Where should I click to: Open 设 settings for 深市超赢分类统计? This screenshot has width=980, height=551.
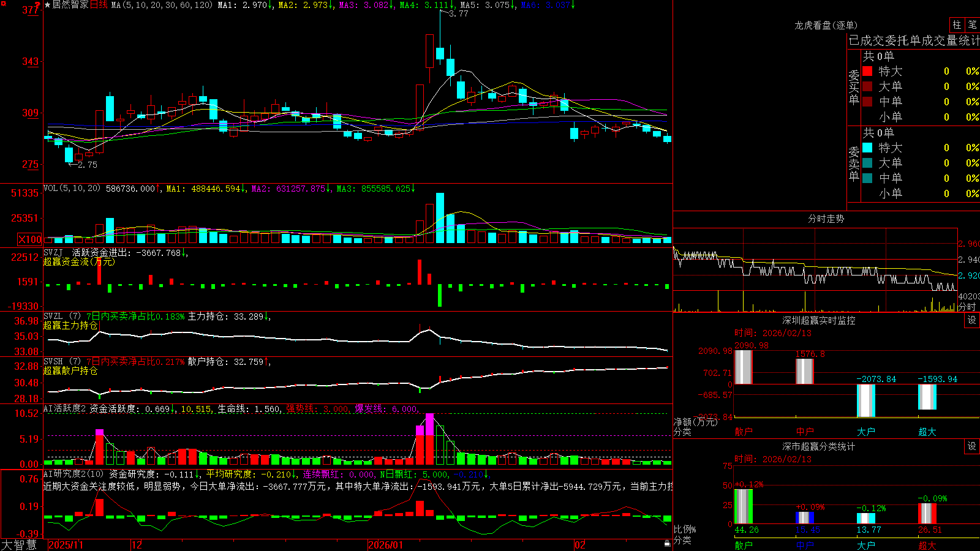click(x=972, y=446)
